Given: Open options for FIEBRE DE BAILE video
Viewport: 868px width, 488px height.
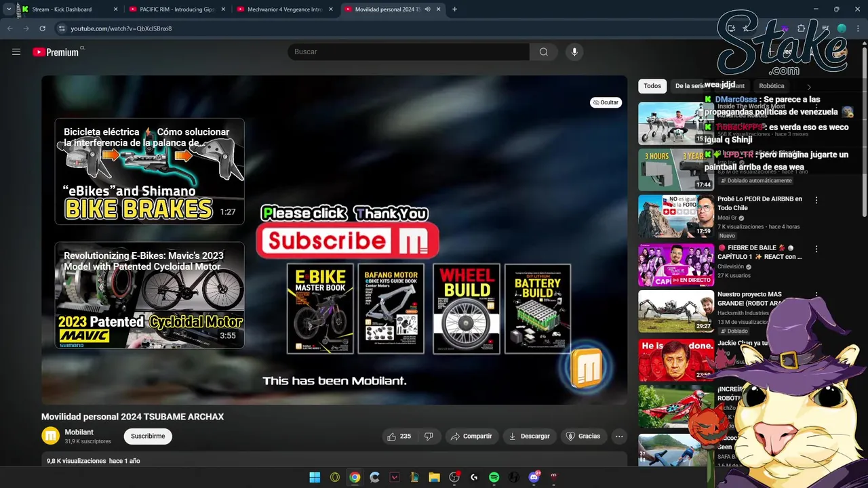Looking at the screenshot, I should 816,249.
